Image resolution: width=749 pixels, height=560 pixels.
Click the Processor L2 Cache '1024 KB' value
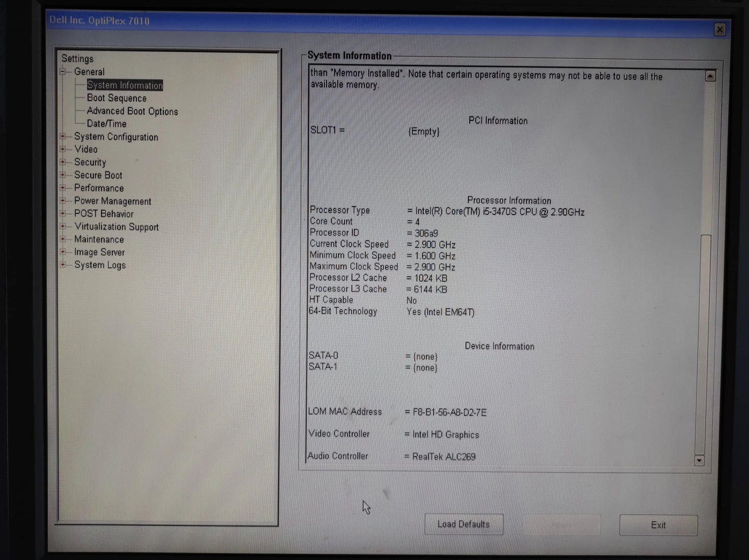pos(431,278)
